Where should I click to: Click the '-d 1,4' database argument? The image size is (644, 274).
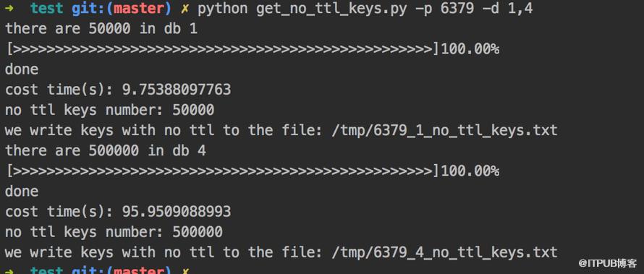(x=508, y=9)
